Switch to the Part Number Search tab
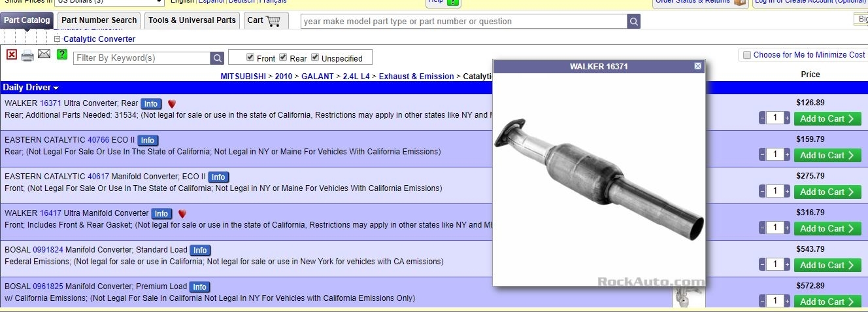 pyautogui.click(x=99, y=20)
